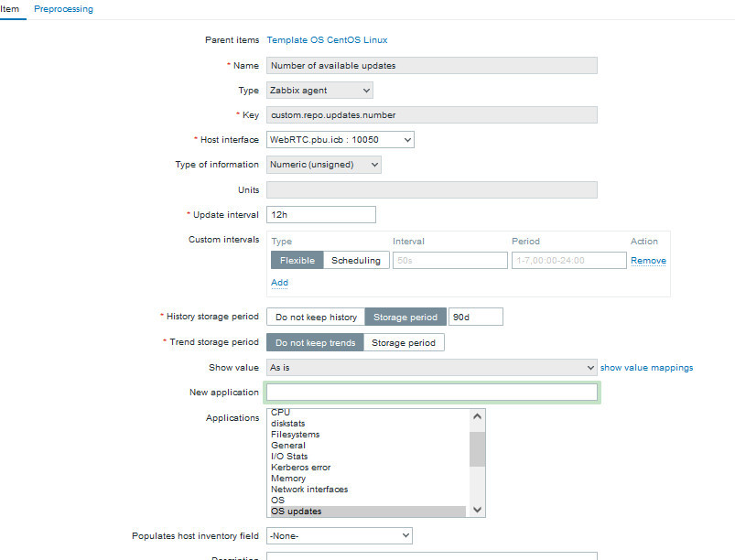Switch to the Preprocessing tab
735x560 pixels.
(x=63, y=9)
